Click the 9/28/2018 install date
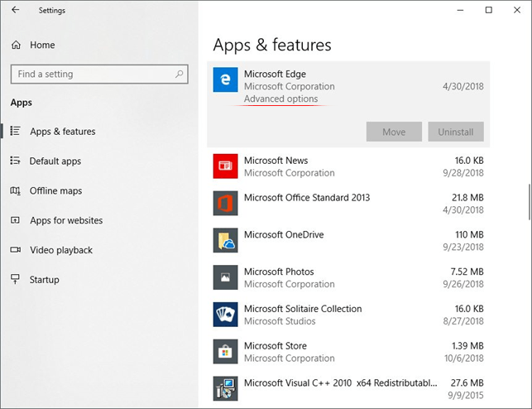This screenshot has height=409, width=532. (463, 173)
